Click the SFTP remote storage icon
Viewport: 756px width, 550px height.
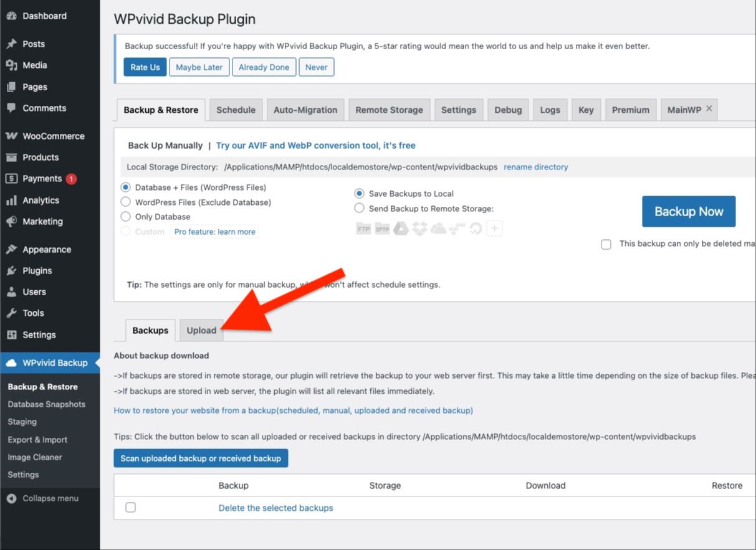pyautogui.click(x=382, y=229)
